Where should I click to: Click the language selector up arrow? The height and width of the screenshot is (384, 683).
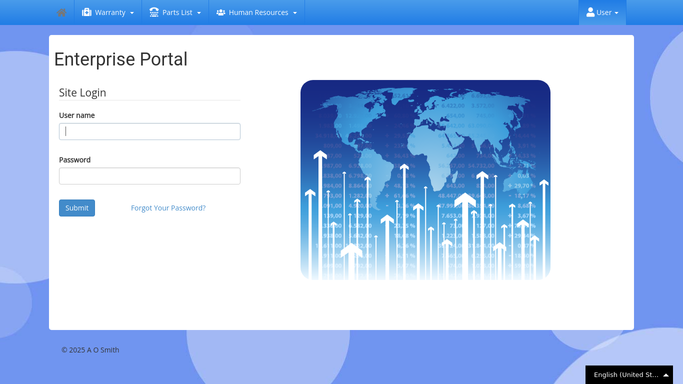click(x=666, y=375)
